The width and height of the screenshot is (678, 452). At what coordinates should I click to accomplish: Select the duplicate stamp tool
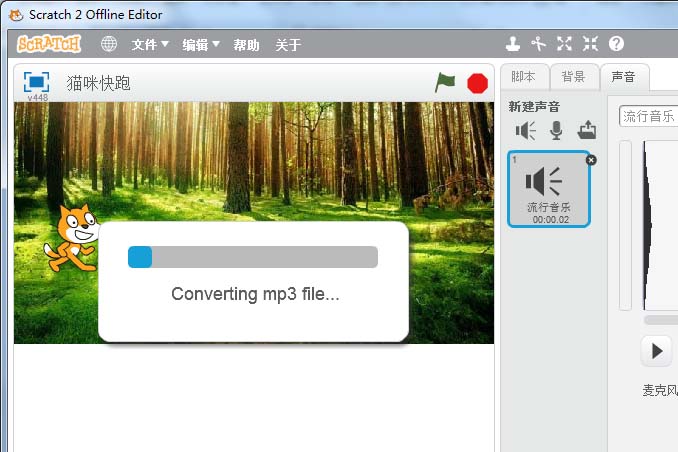(x=513, y=44)
